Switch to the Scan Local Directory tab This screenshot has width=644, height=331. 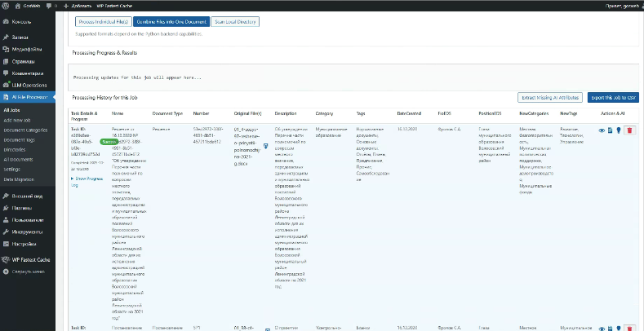(x=235, y=21)
